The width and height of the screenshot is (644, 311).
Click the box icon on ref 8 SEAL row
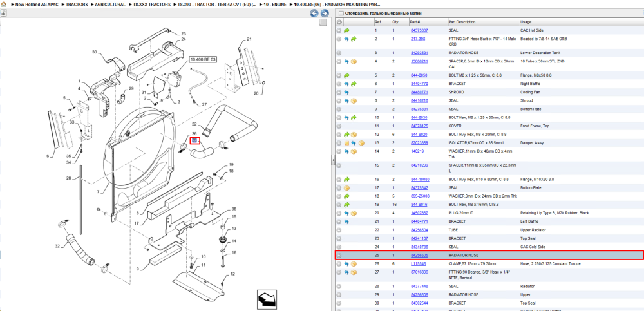click(x=354, y=100)
